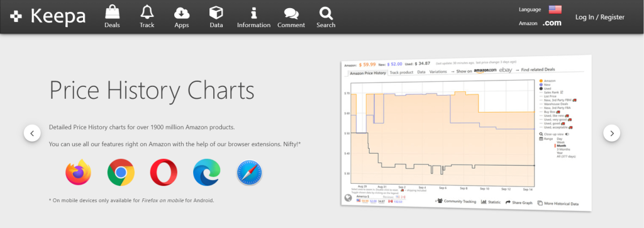Open the Apps cloud download icon
Screen dimensions: 644x228
182,13
